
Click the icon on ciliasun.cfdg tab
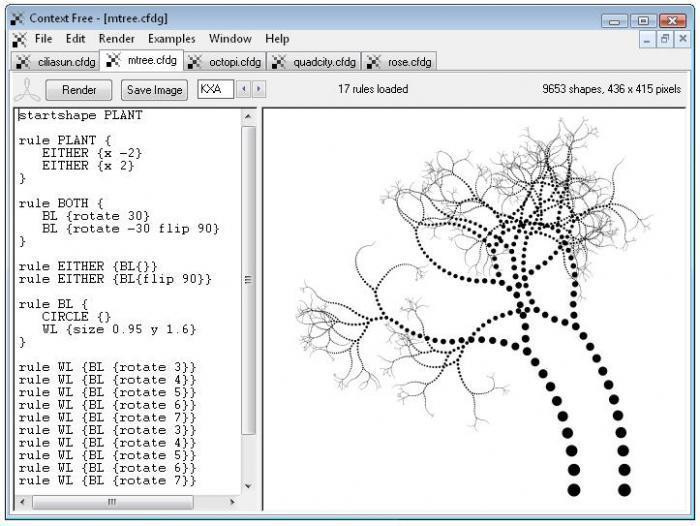(23, 62)
